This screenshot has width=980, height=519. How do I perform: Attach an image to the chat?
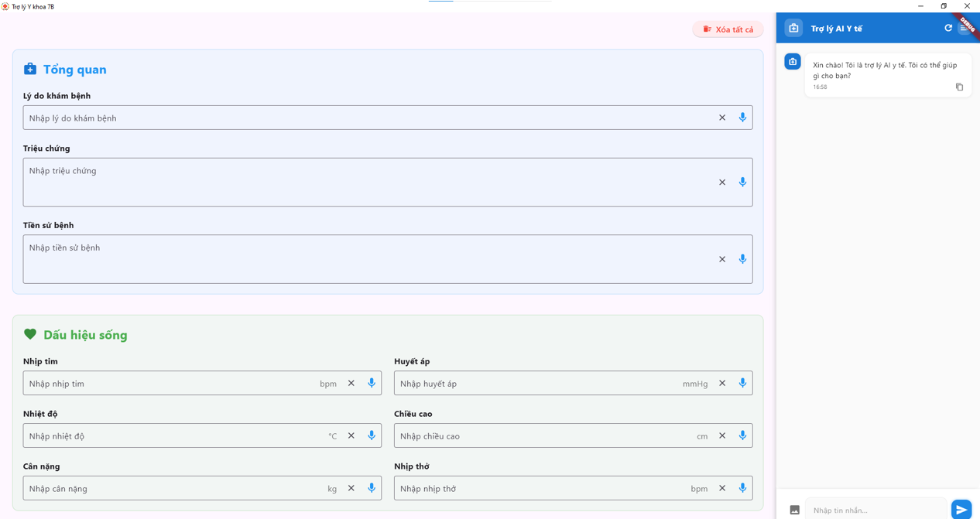click(794, 510)
